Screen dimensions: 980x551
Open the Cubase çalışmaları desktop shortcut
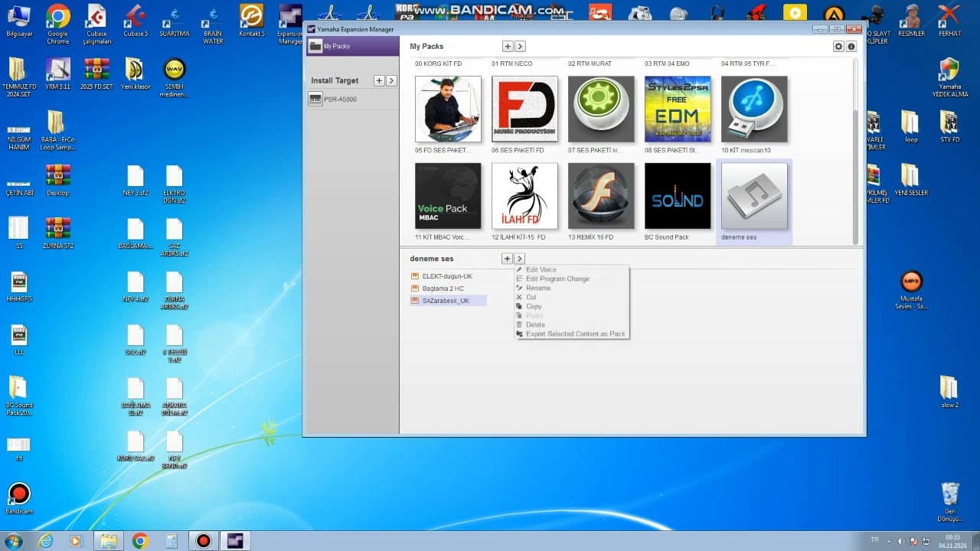pos(96,24)
